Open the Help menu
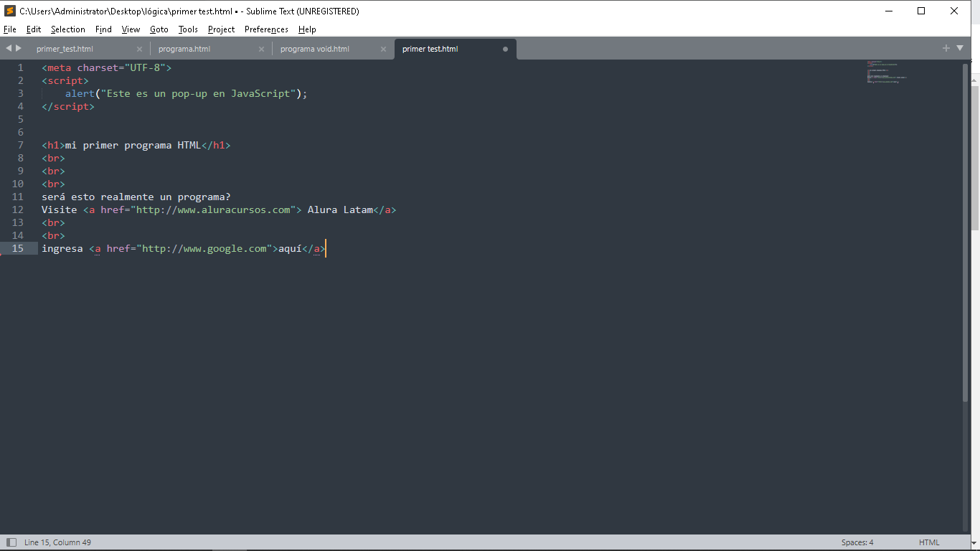980x551 pixels. tap(307, 29)
